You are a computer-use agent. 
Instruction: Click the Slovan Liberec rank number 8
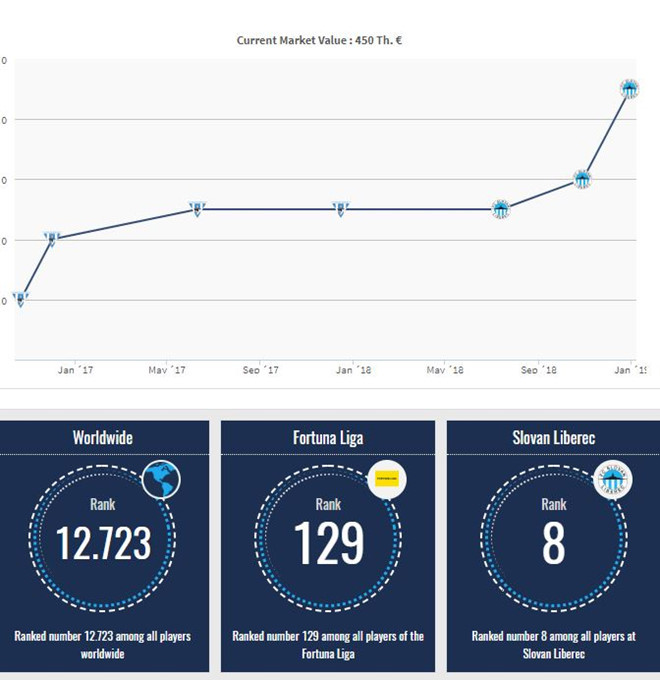click(x=553, y=543)
